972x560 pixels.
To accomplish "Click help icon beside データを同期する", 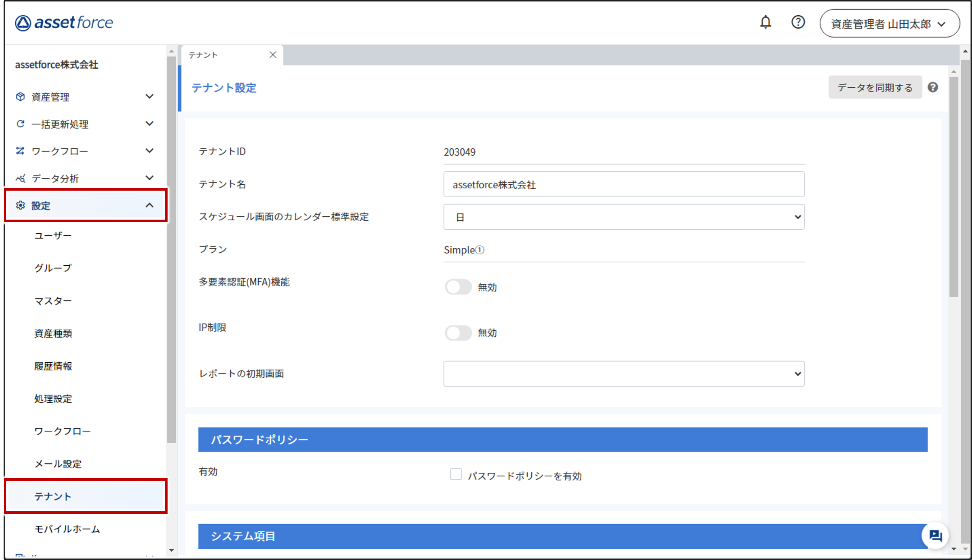I will 932,87.
